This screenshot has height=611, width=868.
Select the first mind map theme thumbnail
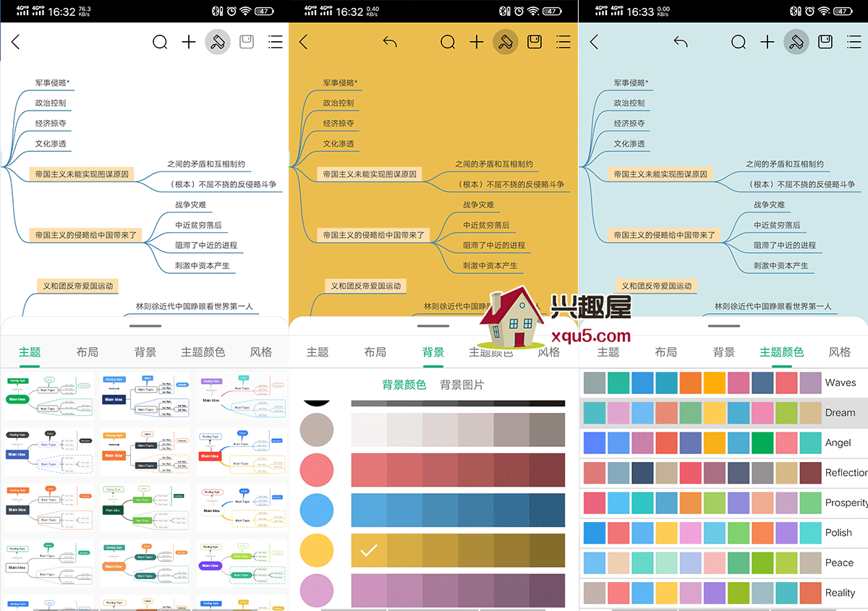pyautogui.click(x=49, y=396)
